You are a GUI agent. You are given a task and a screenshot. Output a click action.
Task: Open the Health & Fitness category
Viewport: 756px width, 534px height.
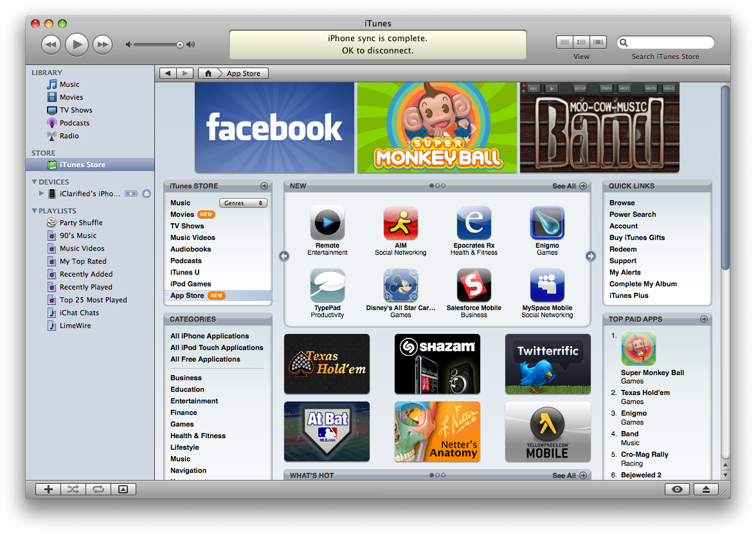coord(198,436)
